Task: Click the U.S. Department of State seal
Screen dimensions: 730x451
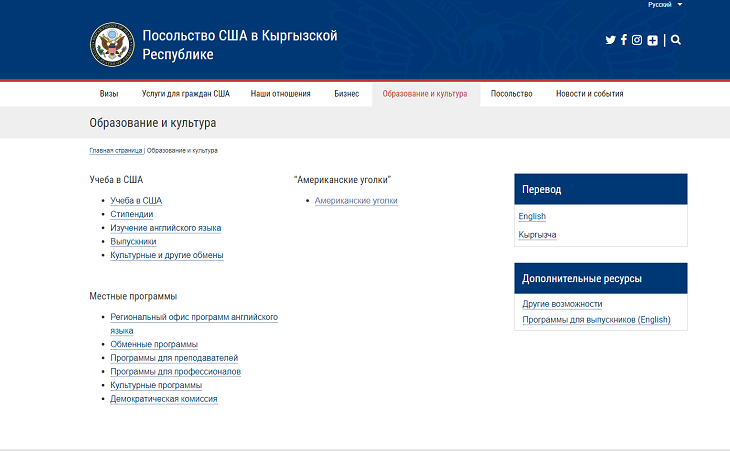Action: coord(111,43)
